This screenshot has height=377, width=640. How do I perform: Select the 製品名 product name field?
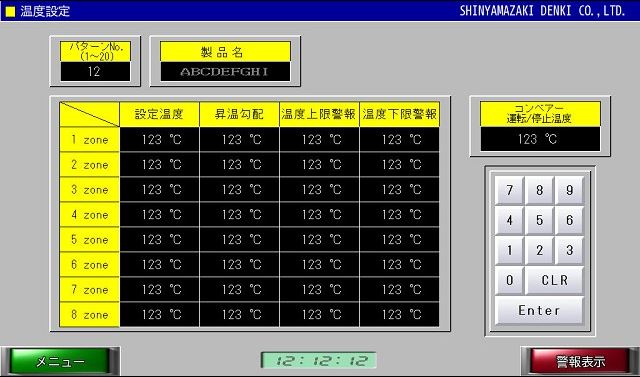[225, 72]
